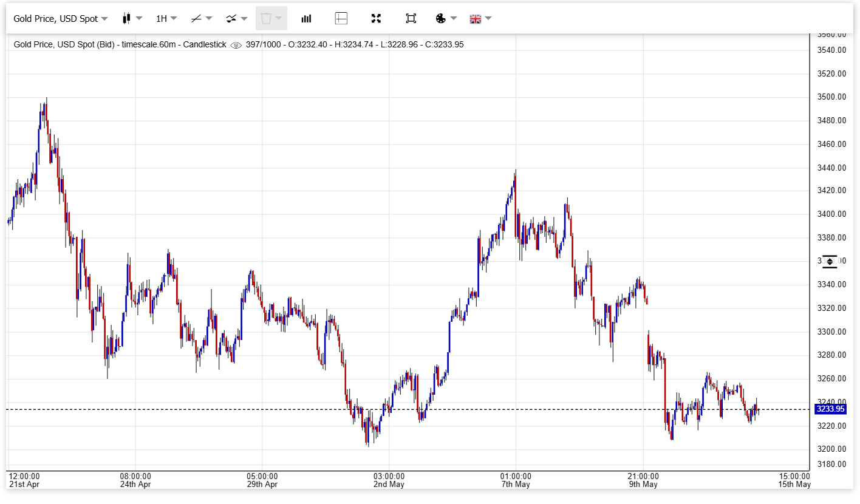860x504 pixels.
Task: Toggle the volume bars icon
Action: point(306,18)
